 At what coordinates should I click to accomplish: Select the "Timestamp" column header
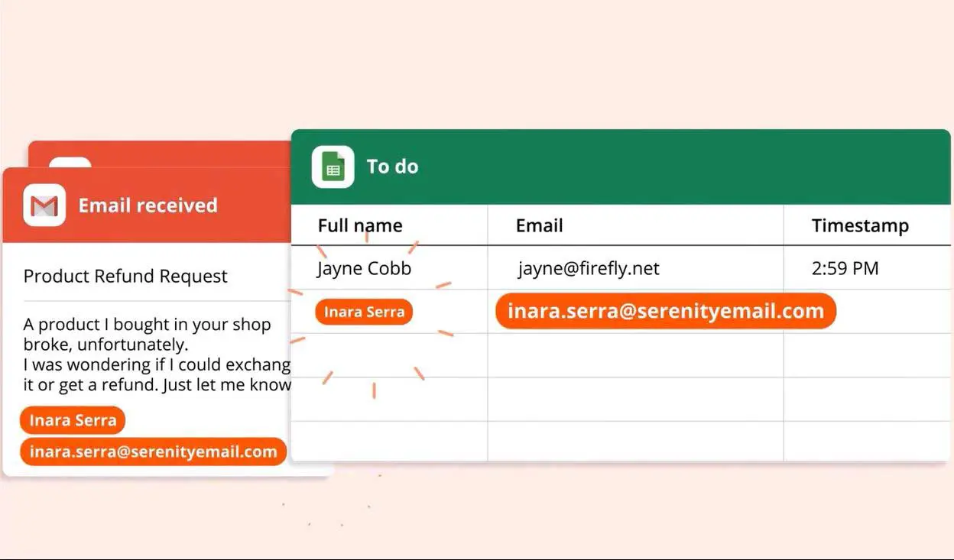pos(860,226)
